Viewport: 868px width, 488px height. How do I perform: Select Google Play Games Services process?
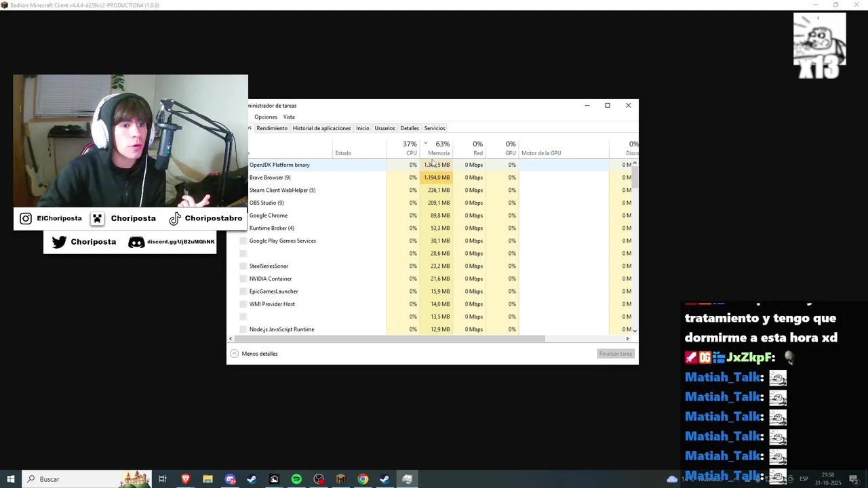click(x=282, y=241)
